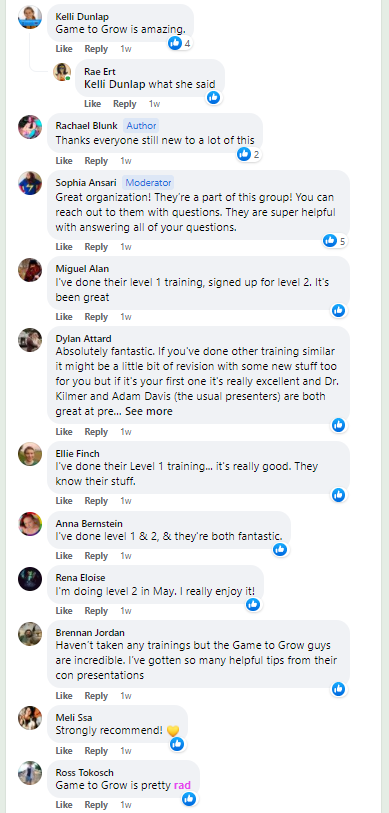Open Rena Eloise's profile avatar
The width and height of the screenshot is (389, 813).
pos(30,579)
